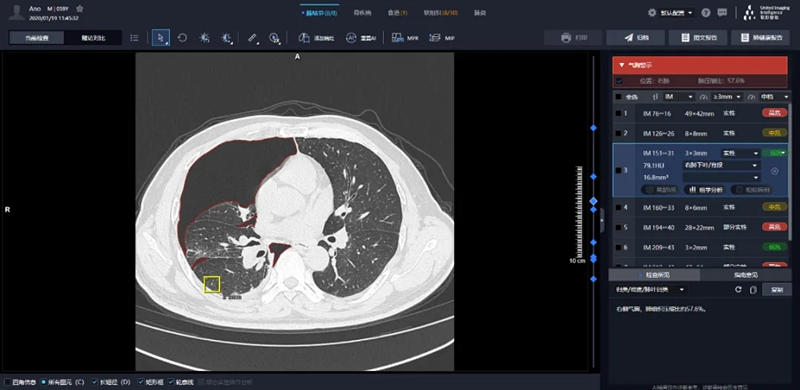Open nodule 3 green risk level dropdown

(x=774, y=153)
